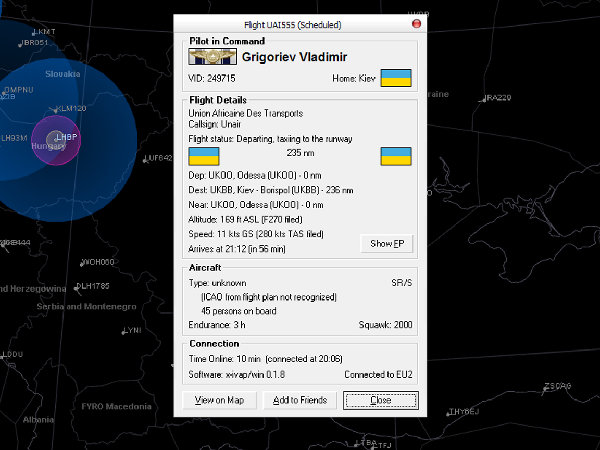Click the Time Online: 10 min text
Screen dimensions: 600x450
coord(266,359)
